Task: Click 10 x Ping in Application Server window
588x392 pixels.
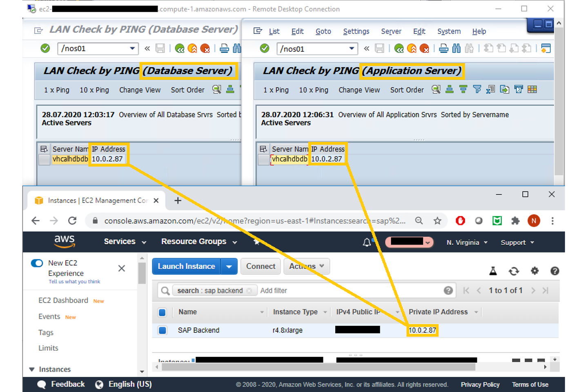Action: click(x=314, y=90)
